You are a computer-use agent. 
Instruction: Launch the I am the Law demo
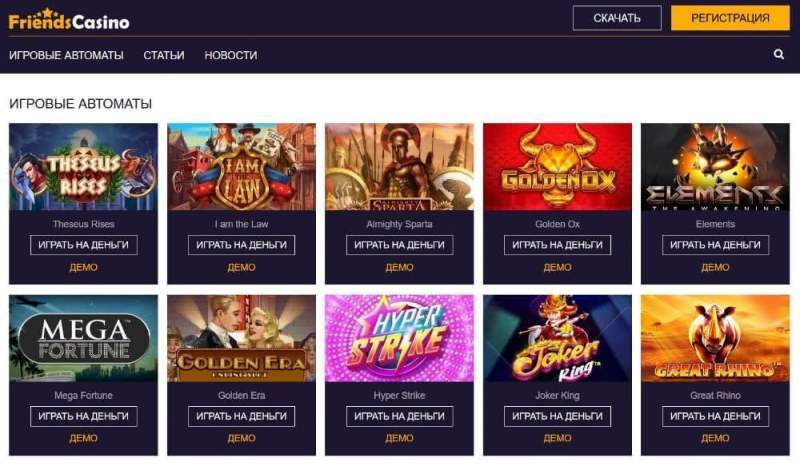click(241, 268)
